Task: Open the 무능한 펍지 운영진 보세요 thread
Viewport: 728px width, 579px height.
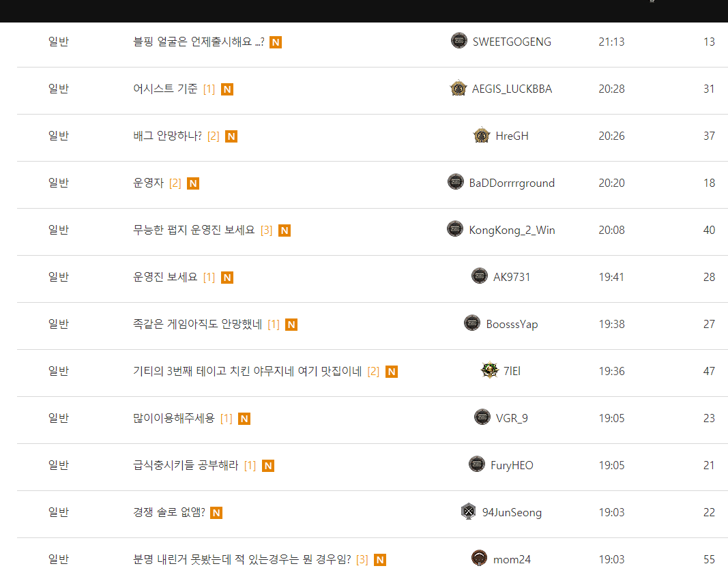Action: [194, 230]
